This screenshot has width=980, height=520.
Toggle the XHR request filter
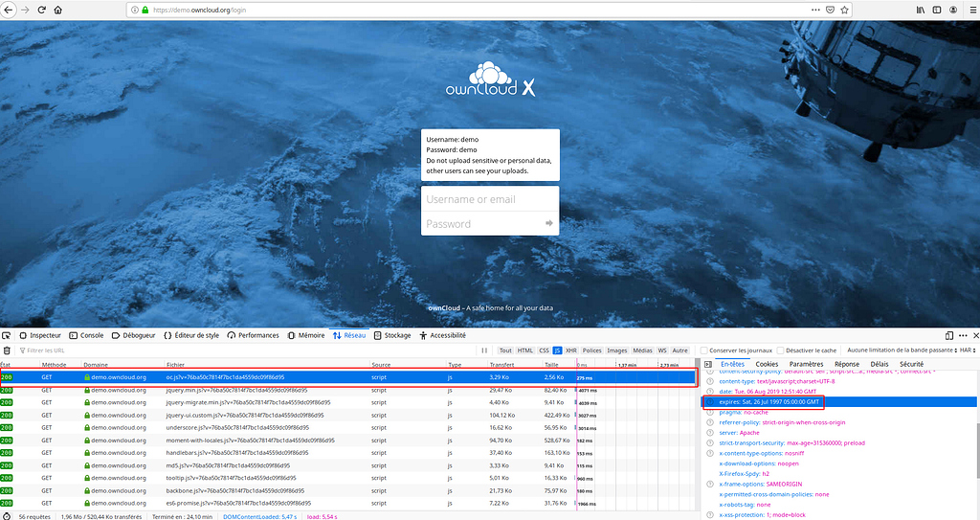click(571, 350)
